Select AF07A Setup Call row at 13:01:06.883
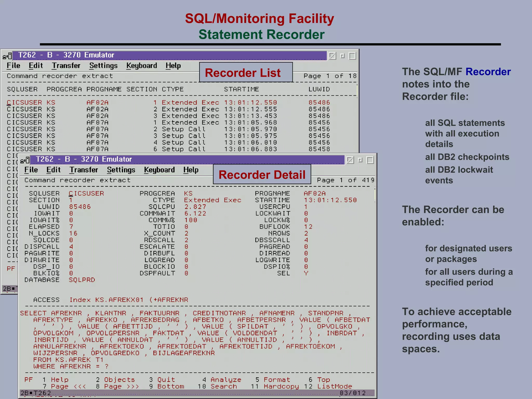 coord(168,149)
